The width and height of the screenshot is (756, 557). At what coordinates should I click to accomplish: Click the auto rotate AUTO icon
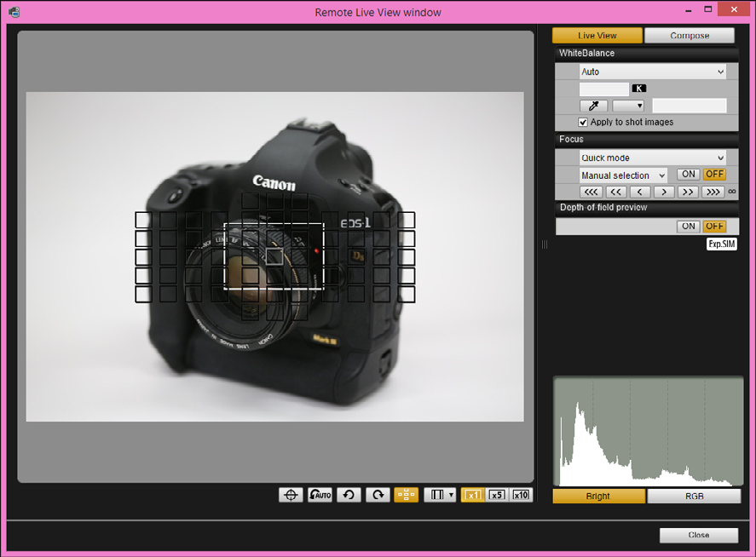click(x=320, y=495)
